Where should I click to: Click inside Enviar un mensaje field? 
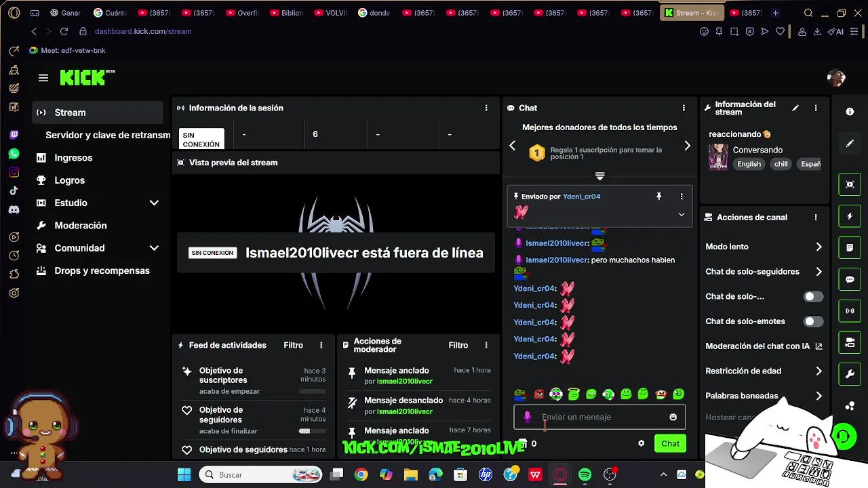[599, 417]
